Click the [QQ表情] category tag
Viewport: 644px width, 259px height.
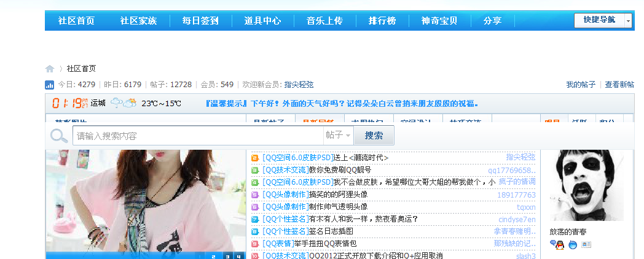278,244
